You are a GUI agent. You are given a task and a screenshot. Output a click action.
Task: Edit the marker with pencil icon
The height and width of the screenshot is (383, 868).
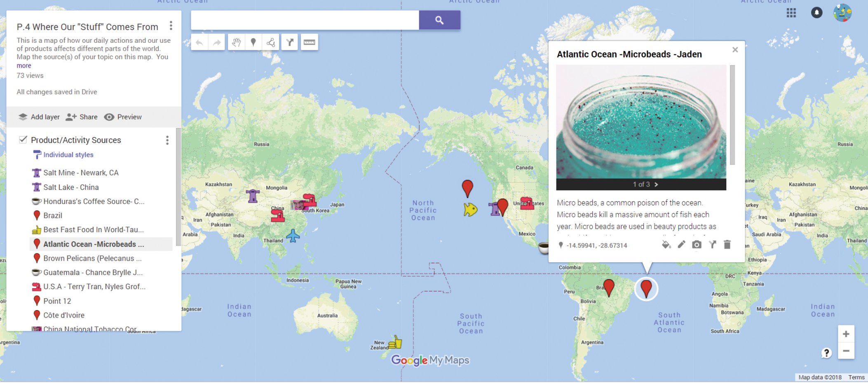(x=681, y=245)
